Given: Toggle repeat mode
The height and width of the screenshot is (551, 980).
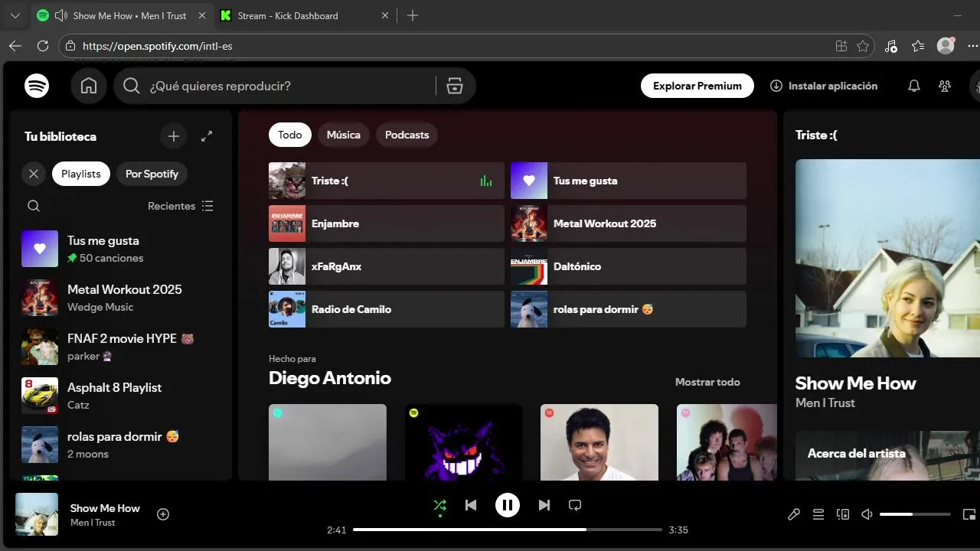Looking at the screenshot, I should point(575,505).
